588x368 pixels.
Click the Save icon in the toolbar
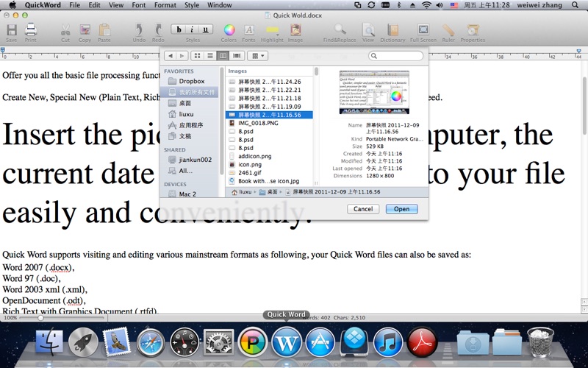(12, 31)
